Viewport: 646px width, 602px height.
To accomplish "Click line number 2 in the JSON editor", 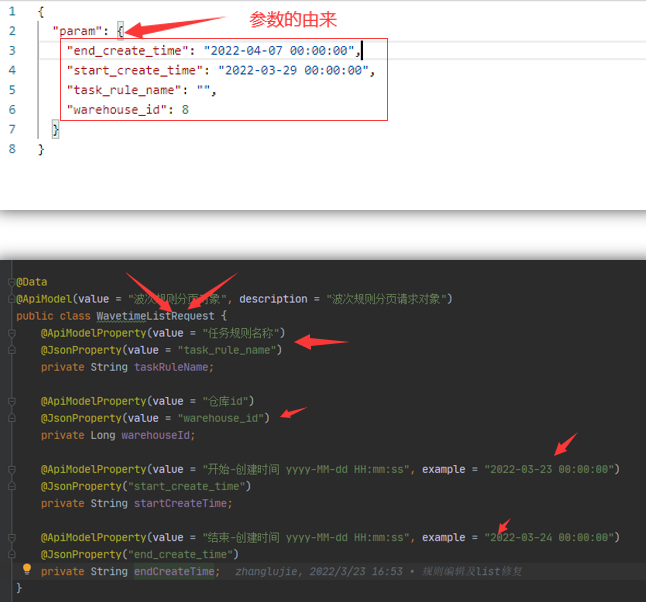I will pos(12,31).
